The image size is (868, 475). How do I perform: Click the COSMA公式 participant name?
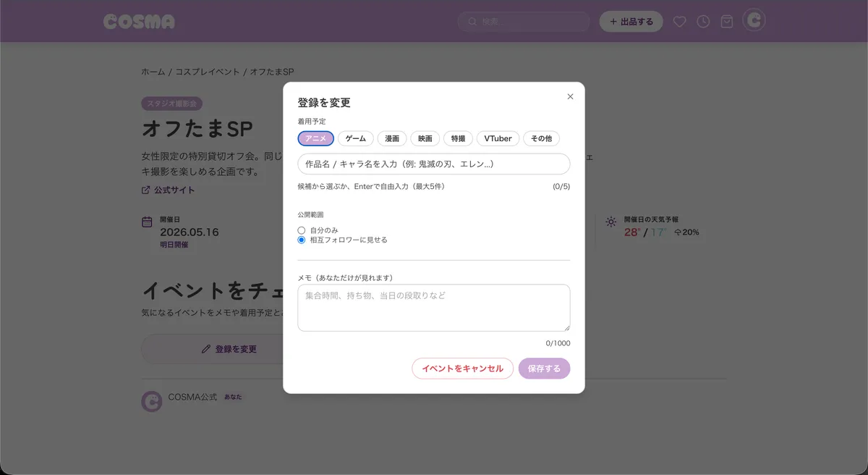click(192, 397)
